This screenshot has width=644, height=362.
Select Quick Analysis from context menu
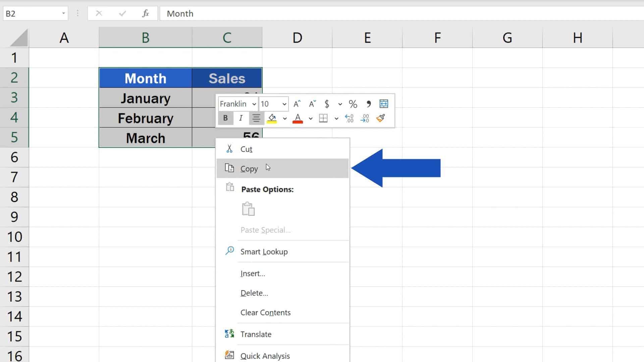pos(265,356)
